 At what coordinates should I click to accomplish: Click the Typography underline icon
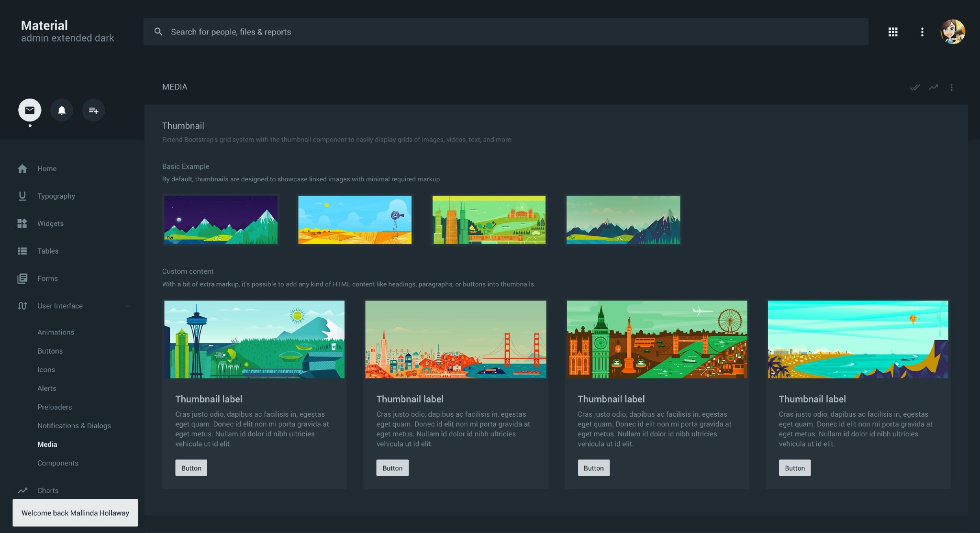coord(22,196)
